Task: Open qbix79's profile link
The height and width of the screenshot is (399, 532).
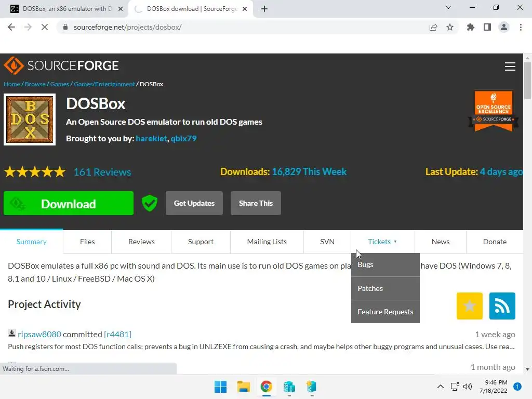Action: tap(183, 138)
